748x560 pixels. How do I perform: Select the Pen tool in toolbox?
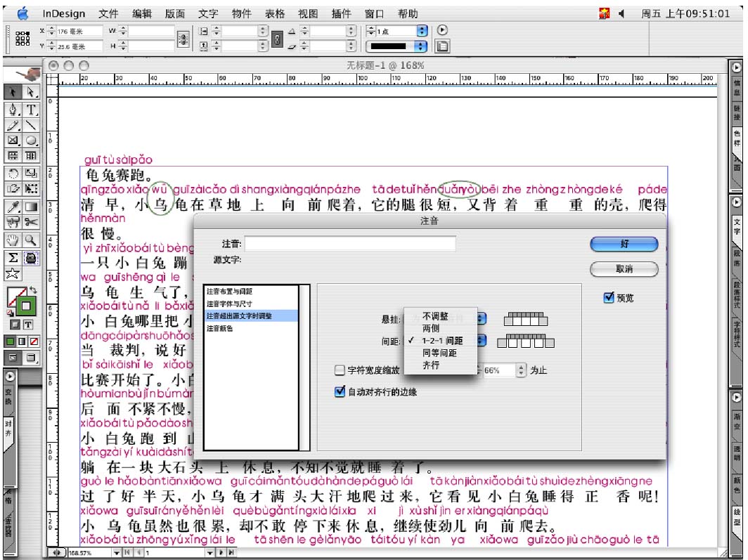tap(13, 110)
